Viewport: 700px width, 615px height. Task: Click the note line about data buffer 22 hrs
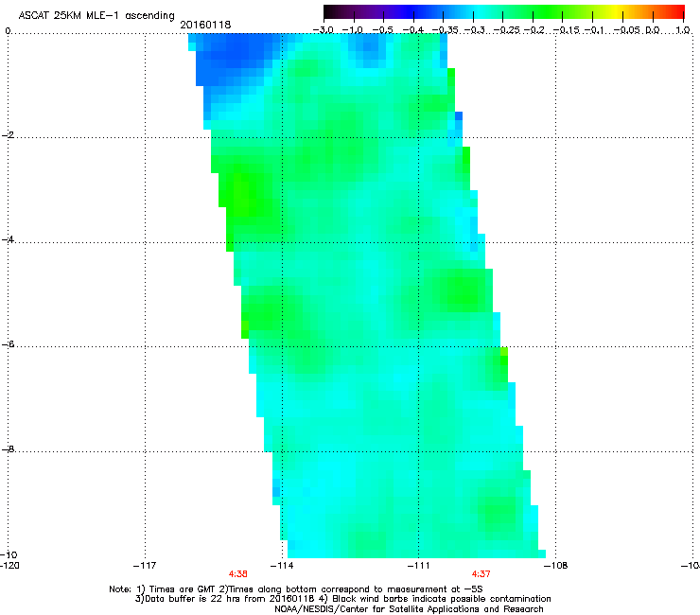click(x=342, y=599)
